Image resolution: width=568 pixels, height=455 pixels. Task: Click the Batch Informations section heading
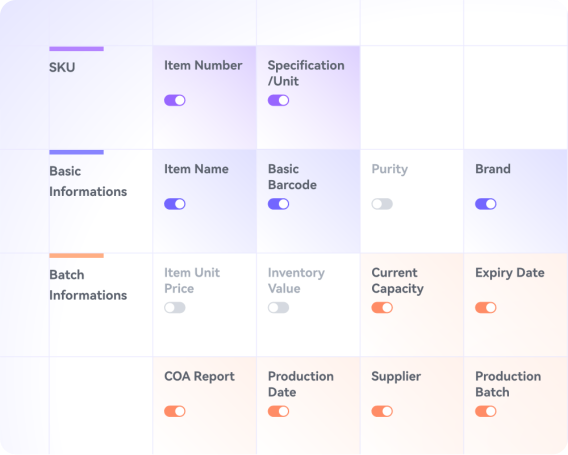(88, 285)
